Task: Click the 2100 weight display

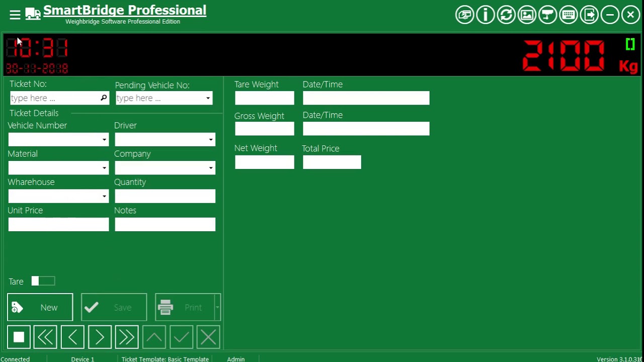Action: point(563,55)
